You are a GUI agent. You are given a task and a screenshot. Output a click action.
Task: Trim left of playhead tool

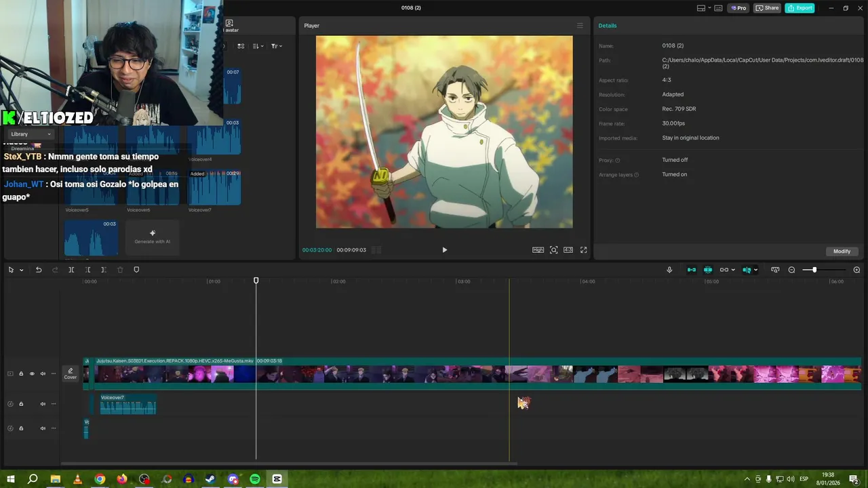(x=87, y=270)
